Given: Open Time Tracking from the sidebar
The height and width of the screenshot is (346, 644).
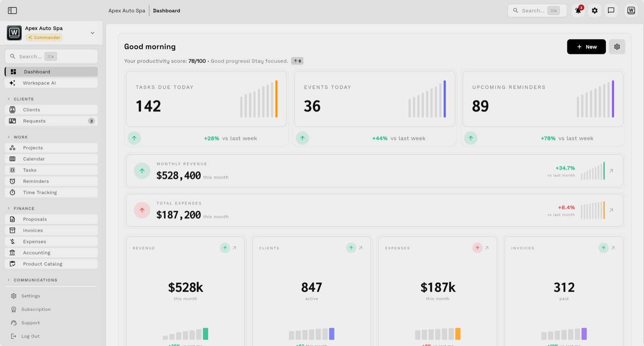Looking at the screenshot, I should point(51,193).
